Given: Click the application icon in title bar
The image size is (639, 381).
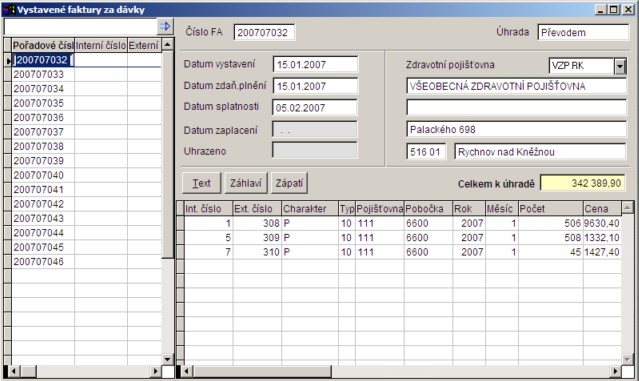Looking at the screenshot, I should coord(9,9).
